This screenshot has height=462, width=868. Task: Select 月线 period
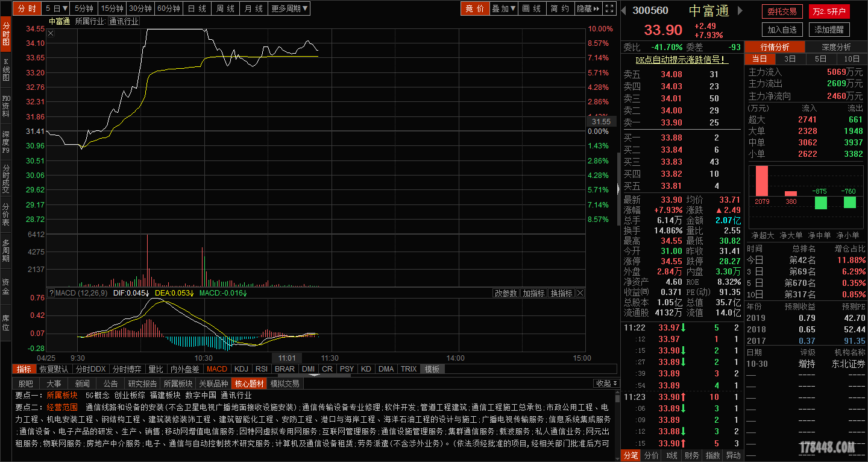coord(254,8)
